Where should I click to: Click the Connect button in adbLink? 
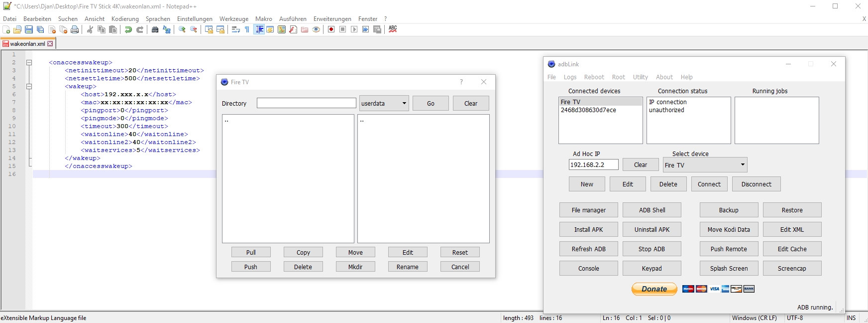pos(709,184)
